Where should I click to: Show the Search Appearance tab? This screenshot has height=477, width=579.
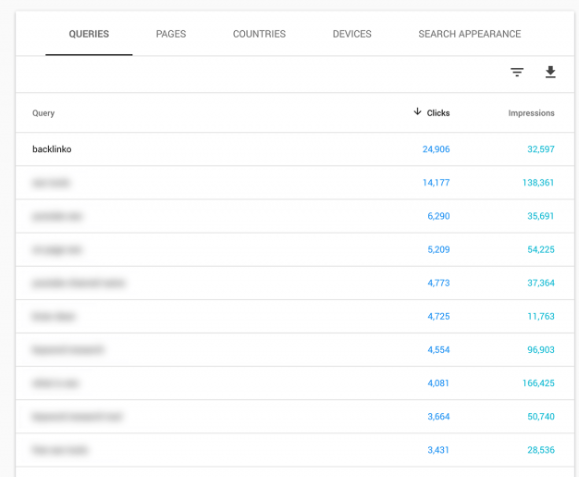pos(469,34)
